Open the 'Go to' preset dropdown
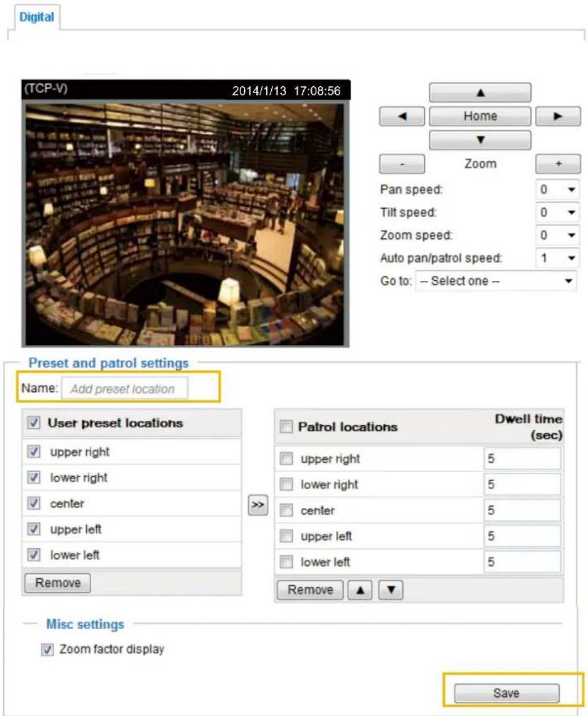The height and width of the screenshot is (716, 588). coord(496,281)
